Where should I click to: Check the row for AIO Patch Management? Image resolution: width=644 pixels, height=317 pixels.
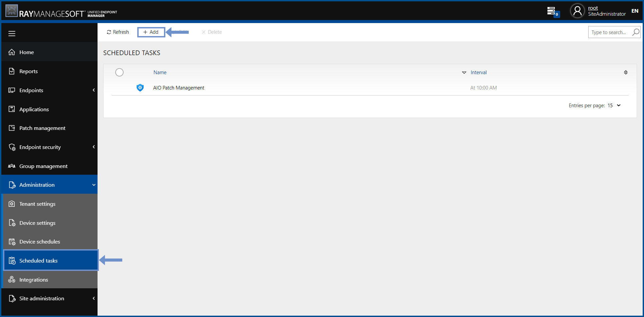pos(119,88)
